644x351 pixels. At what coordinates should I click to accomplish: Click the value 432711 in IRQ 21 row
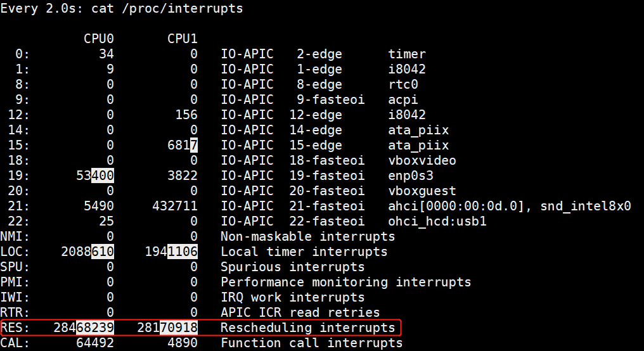point(174,206)
